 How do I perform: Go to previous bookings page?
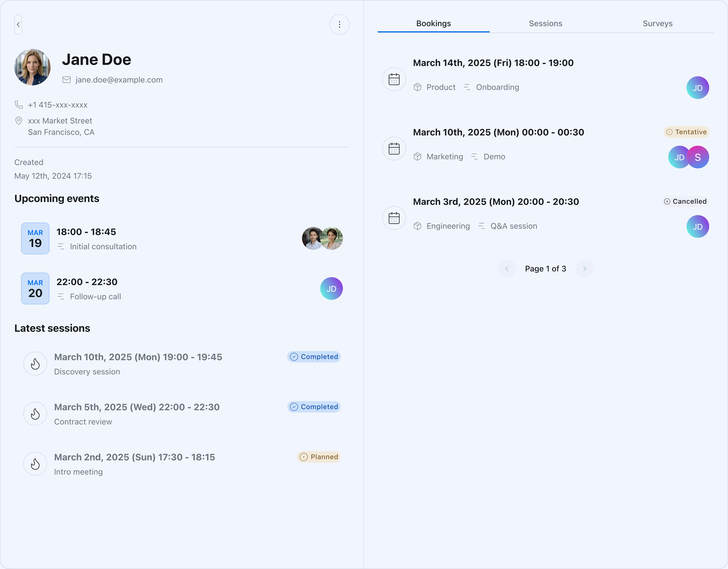click(507, 269)
